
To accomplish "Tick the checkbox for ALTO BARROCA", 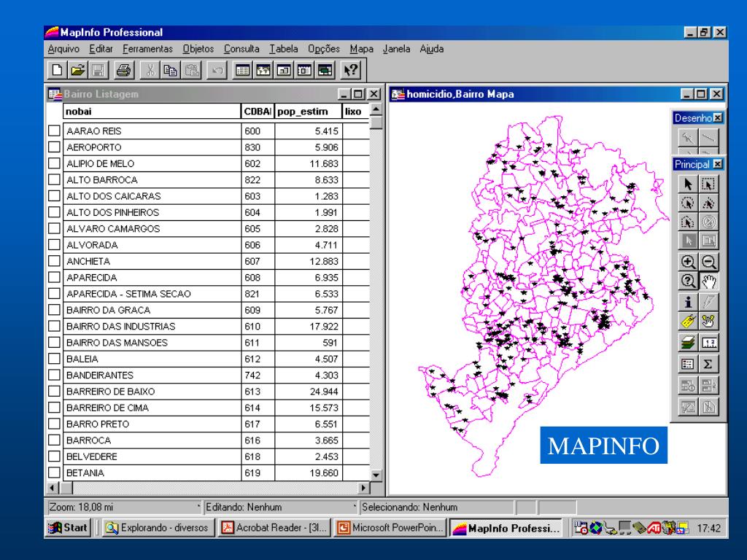I will tap(54, 179).
